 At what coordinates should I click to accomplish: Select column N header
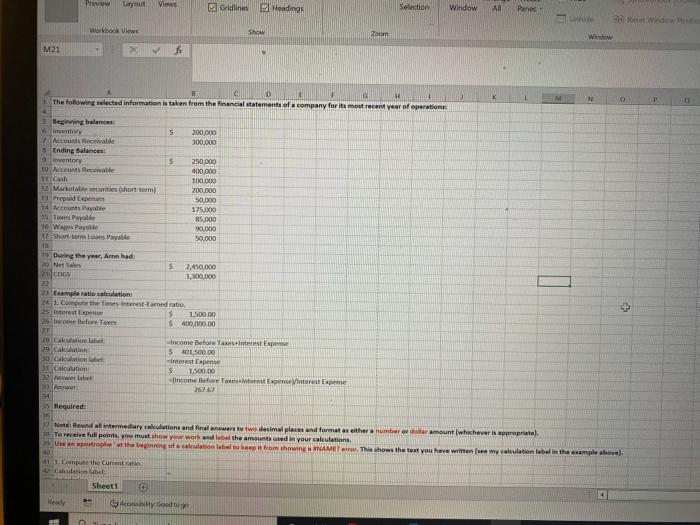pyautogui.click(x=590, y=99)
